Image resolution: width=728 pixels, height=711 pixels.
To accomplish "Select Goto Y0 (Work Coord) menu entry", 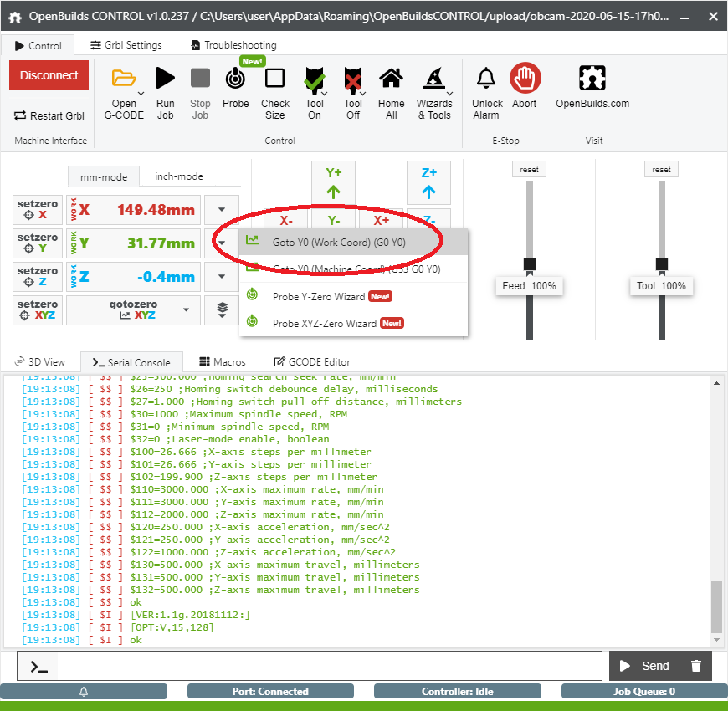I will (x=353, y=242).
